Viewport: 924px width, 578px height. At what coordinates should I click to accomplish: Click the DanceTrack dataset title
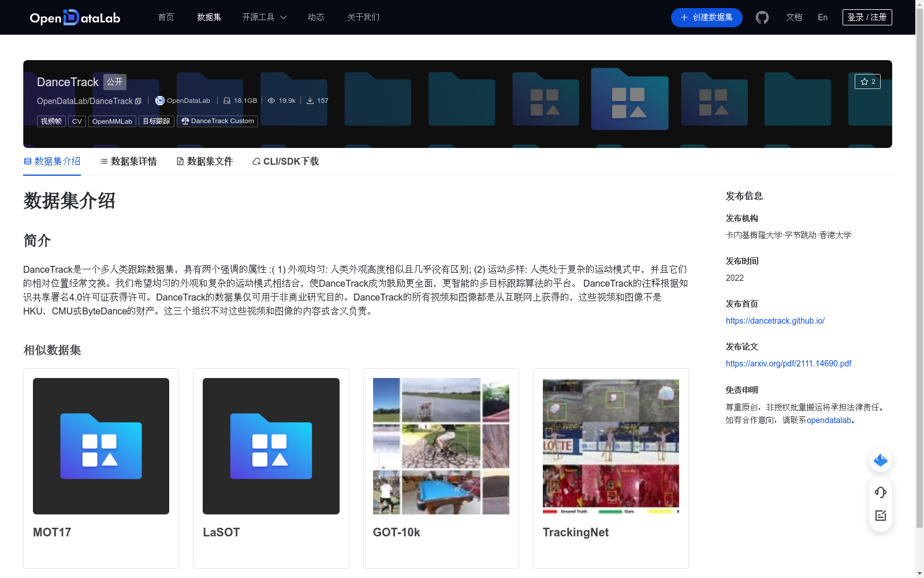68,82
